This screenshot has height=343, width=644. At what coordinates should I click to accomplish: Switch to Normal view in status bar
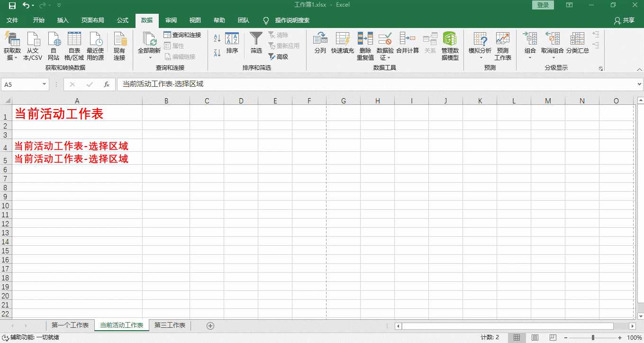pos(517,338)
